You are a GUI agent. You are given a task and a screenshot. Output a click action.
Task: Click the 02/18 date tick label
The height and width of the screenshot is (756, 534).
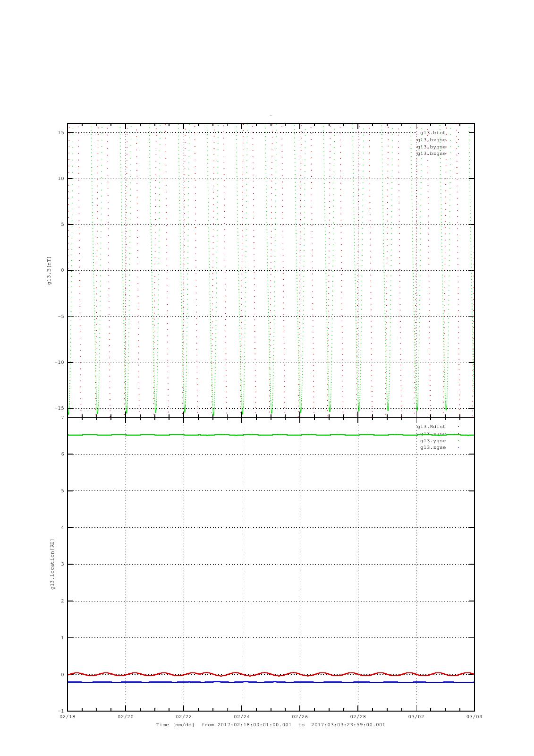(x=68, y=716)
